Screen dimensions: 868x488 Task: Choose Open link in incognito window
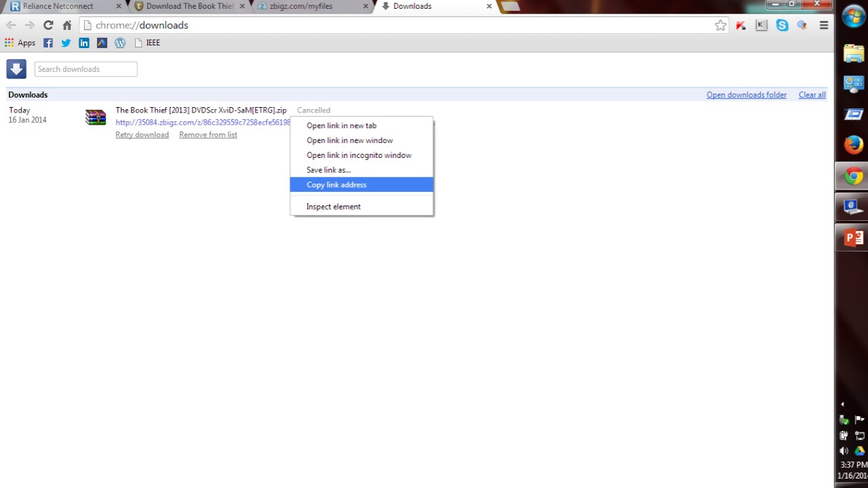(359, 155)
